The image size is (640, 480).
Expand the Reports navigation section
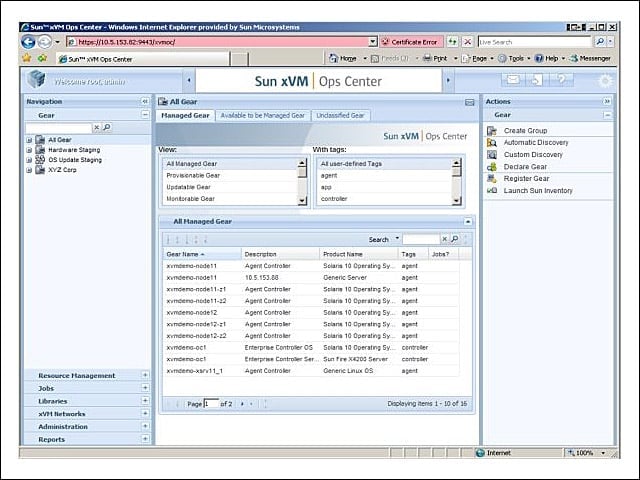point(145,439)
